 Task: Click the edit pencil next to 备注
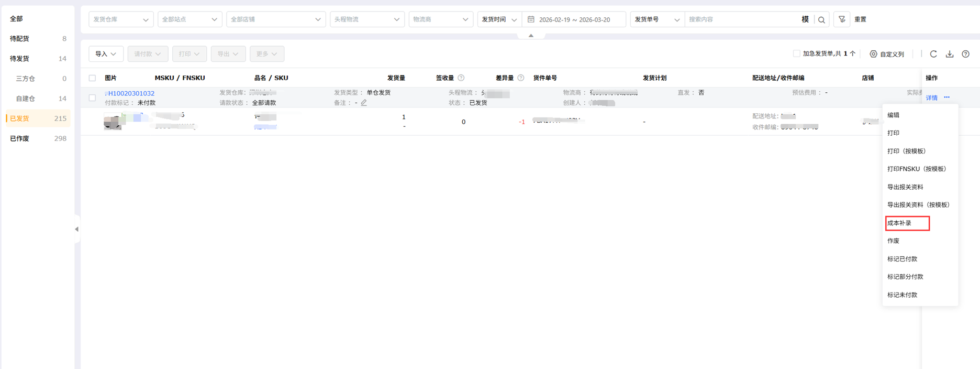tap(364, 103)
